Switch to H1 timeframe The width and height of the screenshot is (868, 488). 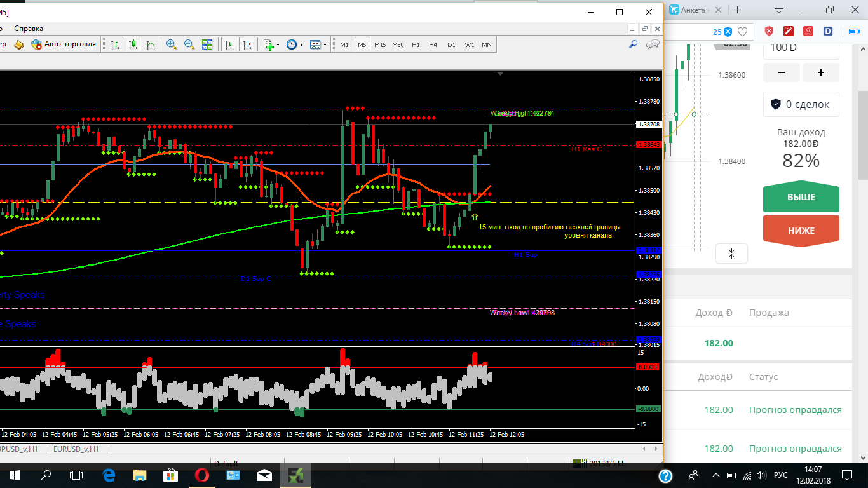[x=416, y=44]
